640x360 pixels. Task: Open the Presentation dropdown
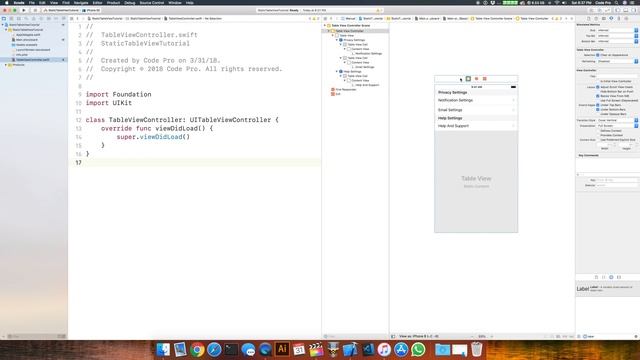click(617, 126)
